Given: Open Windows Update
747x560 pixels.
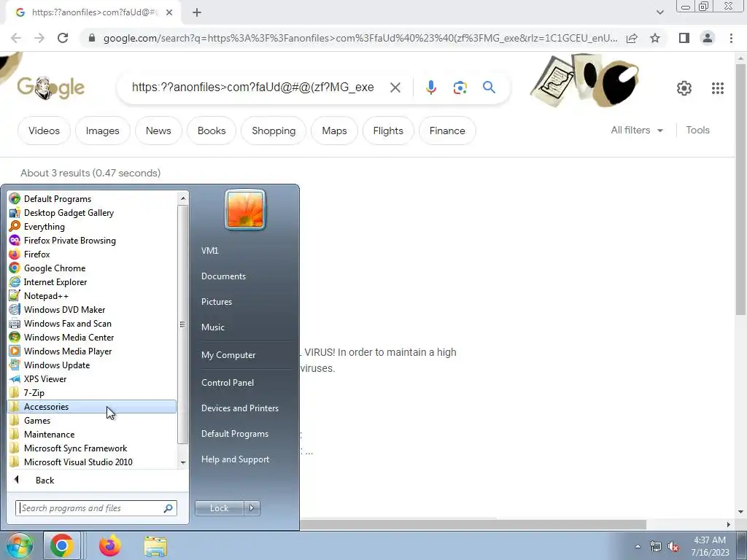Looking at the screenshot, I should pos(92,365).
